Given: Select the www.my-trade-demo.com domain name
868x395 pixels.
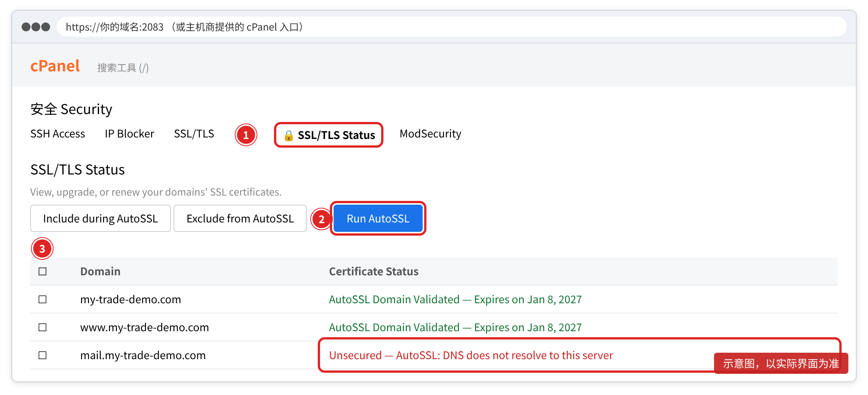Looking at the screenshot, I should 145,327.
